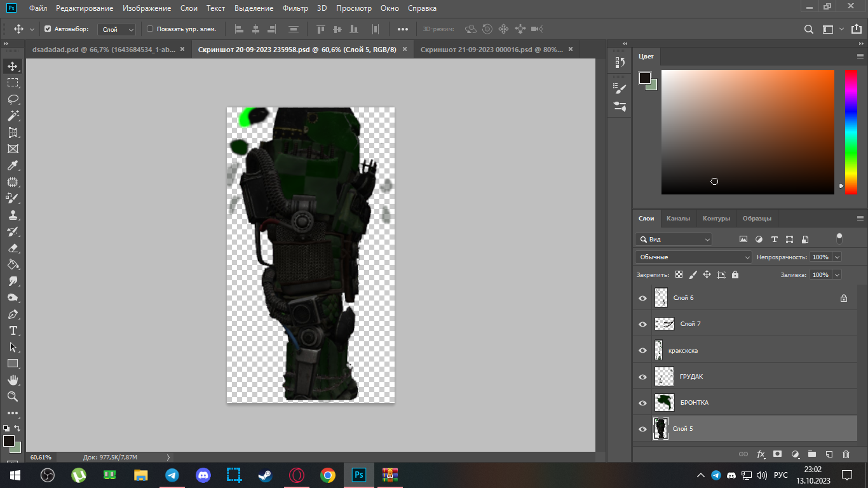Screen dimensions: 868x488
Task: Click the zoom percentage field 60,61%
Action: [x=41, y=457]
